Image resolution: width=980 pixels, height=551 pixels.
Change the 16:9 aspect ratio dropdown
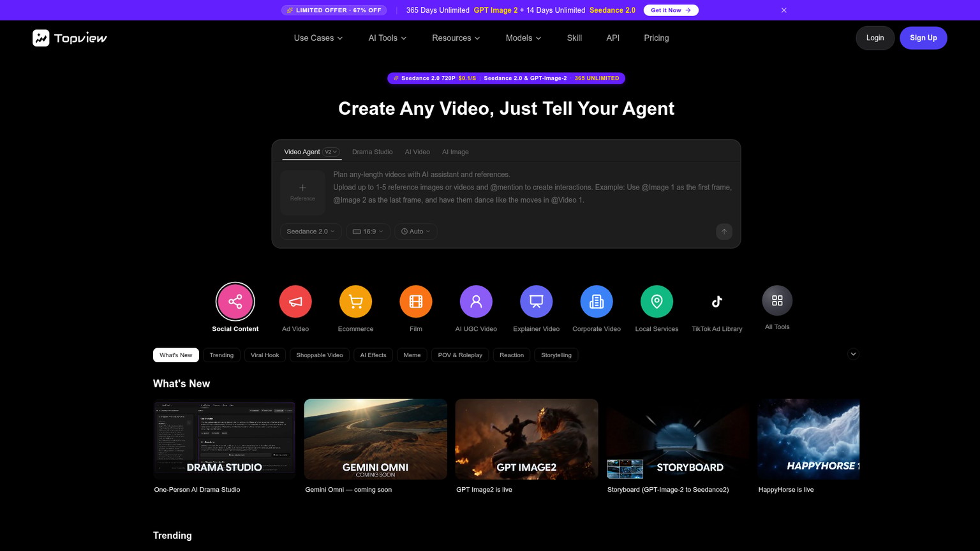[368, 231]
